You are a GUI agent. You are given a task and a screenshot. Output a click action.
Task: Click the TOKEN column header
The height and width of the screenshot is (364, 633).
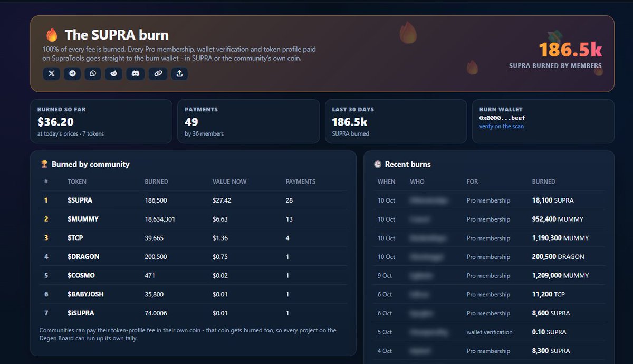click(x=77, y=181)
